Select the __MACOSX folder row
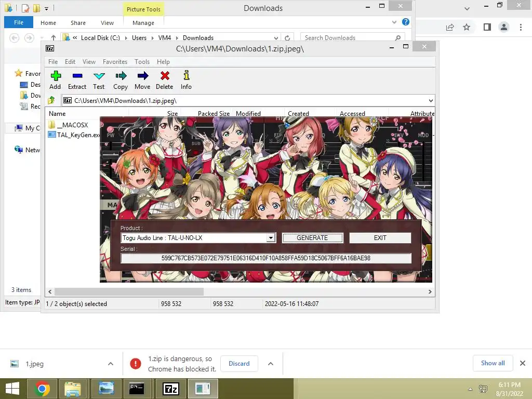532x399 pixels. tap(72, 125)
